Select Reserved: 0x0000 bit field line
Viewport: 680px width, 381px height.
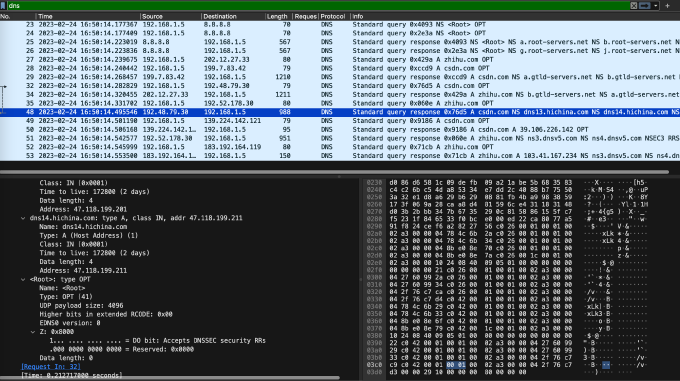coord(121,349)
